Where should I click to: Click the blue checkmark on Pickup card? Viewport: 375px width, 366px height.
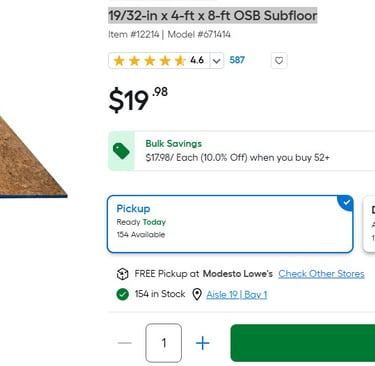[x=347, y=202]
